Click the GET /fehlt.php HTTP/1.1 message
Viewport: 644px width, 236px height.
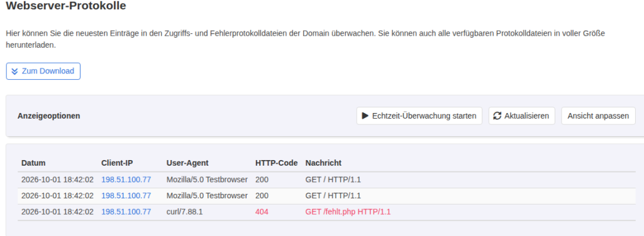(x=348, y=212)
